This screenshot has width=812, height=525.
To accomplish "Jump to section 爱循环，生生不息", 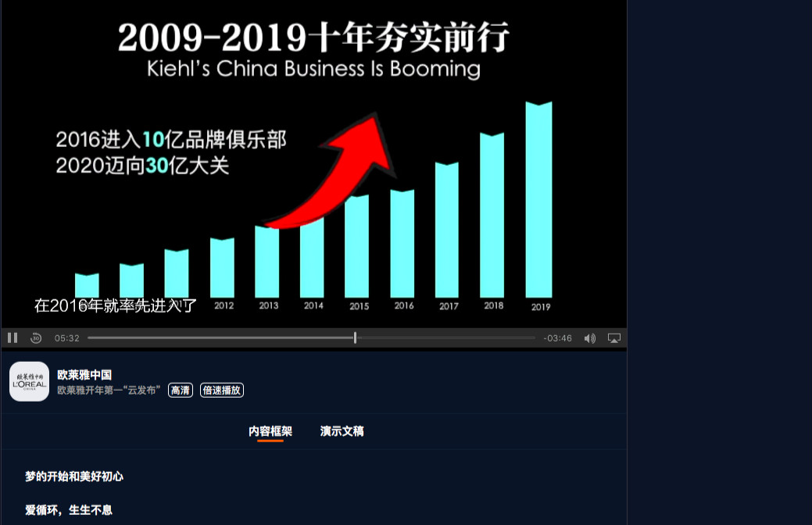I will click(69, 510).
